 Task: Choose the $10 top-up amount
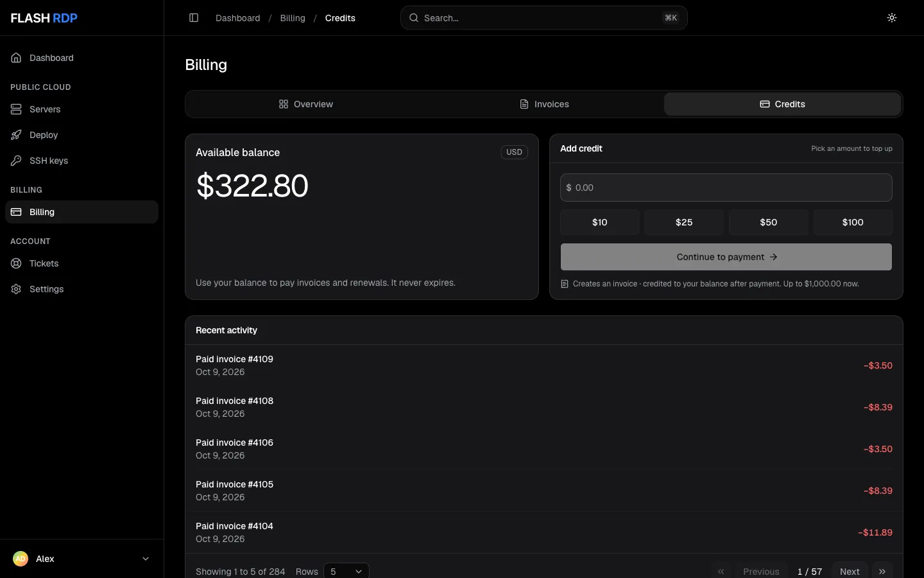click(600, 222)
